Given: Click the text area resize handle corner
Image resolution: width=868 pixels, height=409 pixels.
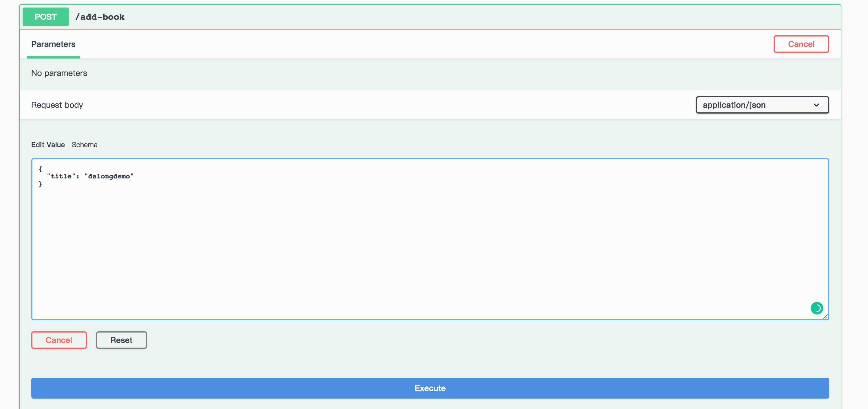Looking at the screenshot, I should click(x=825, y=316).
